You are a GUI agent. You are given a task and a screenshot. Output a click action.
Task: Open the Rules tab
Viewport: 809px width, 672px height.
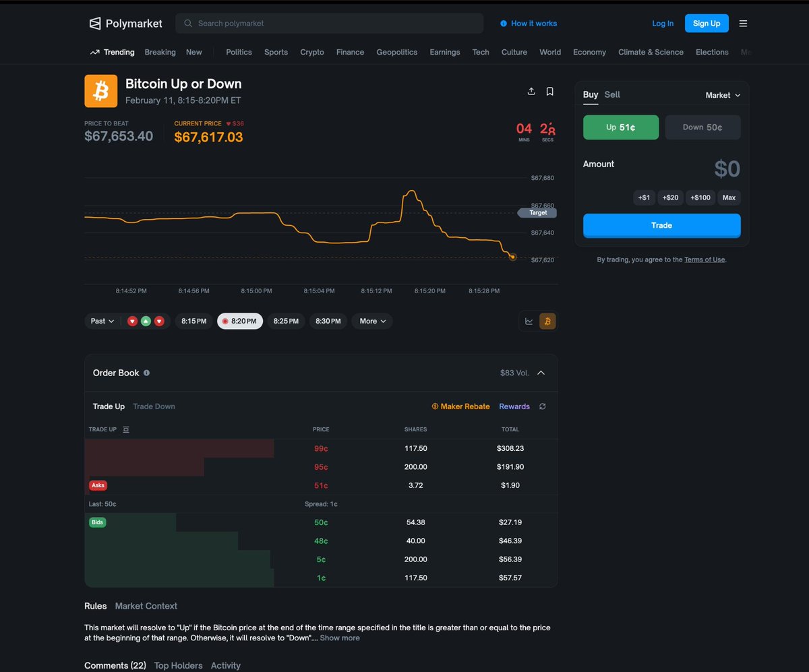(96, 606)
